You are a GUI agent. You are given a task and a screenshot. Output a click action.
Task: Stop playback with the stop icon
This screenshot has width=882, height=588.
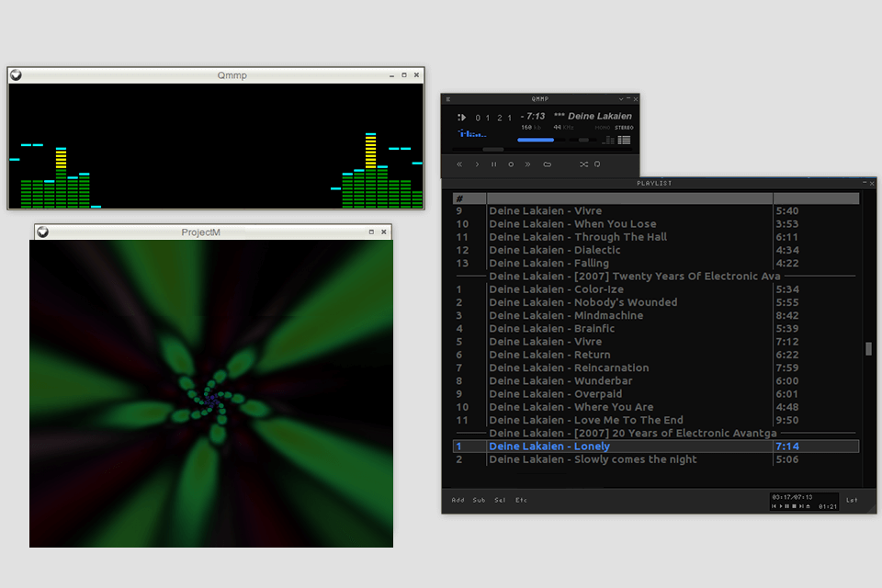click(x=511, y=164)
